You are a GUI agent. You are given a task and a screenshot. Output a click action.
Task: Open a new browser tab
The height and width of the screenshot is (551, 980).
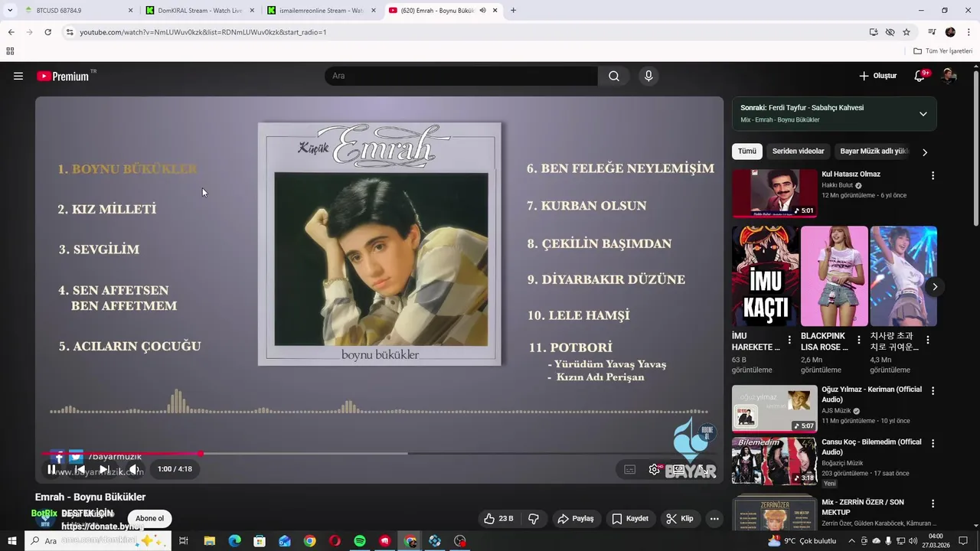pyautogui.click(x=513, y=11)
